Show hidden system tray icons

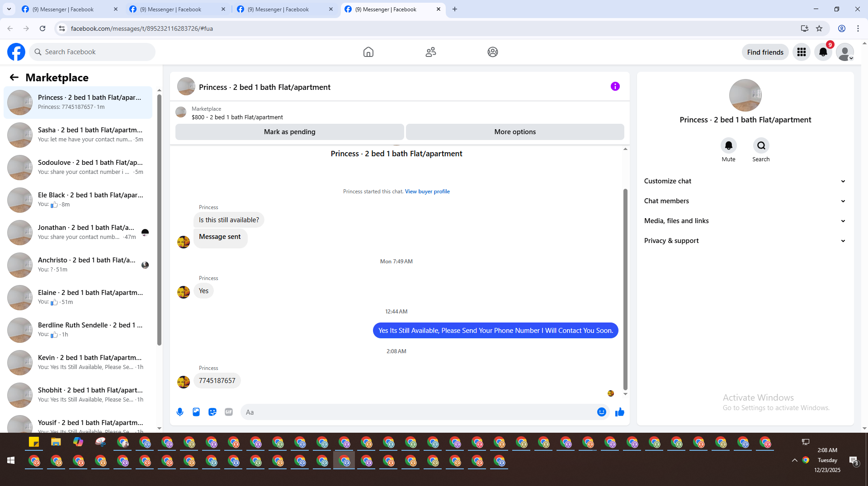pyautogui.click(x=794, y=460)
